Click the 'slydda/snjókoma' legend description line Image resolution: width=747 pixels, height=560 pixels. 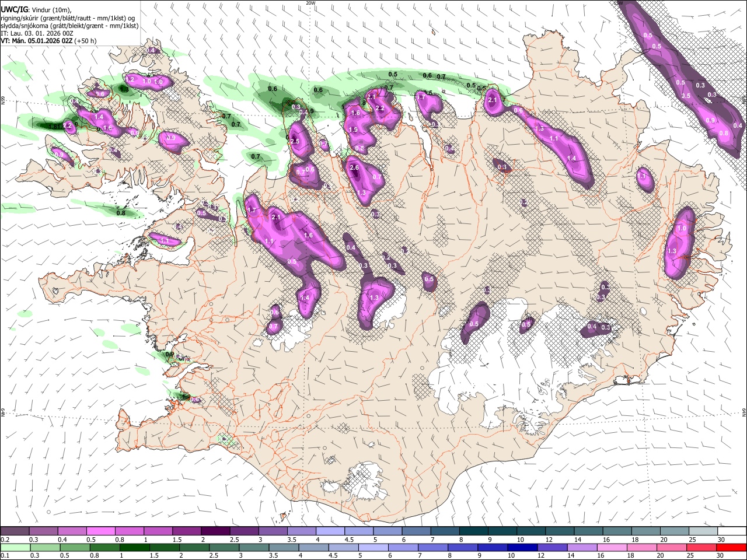(x=69, y=26)
